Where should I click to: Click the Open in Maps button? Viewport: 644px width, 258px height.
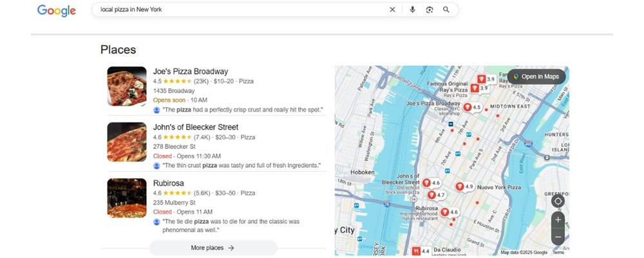536,77
